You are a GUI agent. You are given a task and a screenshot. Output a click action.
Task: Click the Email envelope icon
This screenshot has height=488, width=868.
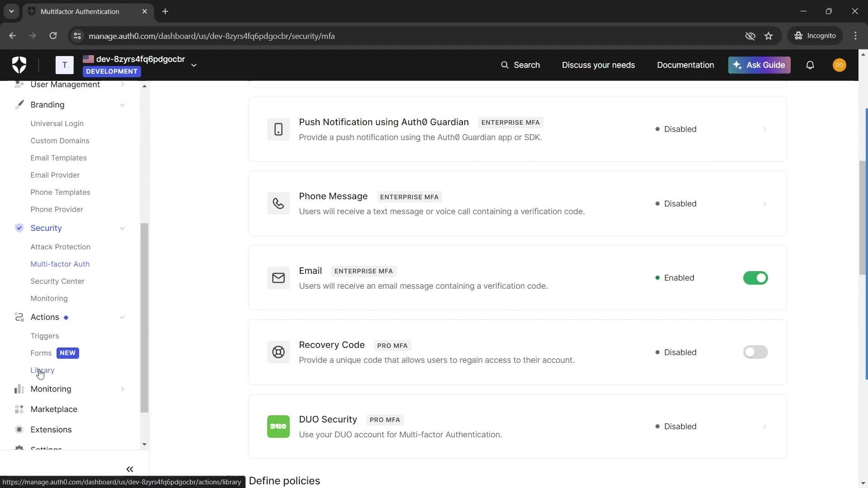(x=278, y=278)
